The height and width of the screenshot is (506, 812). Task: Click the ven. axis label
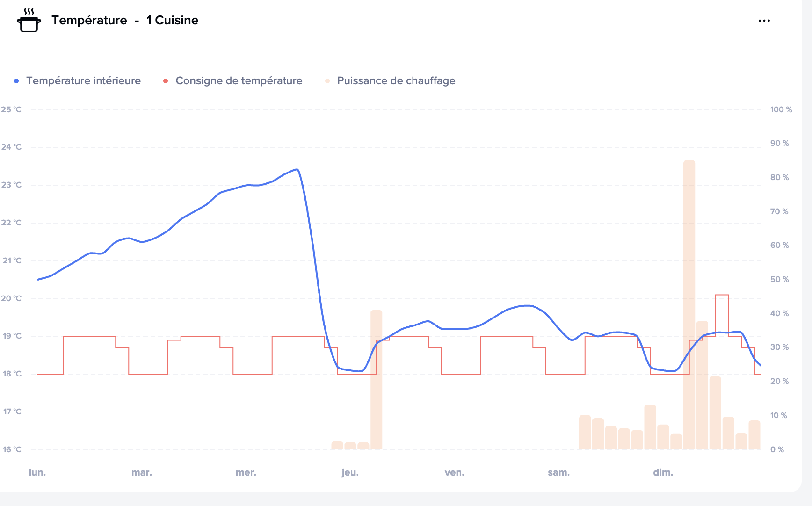454,472
